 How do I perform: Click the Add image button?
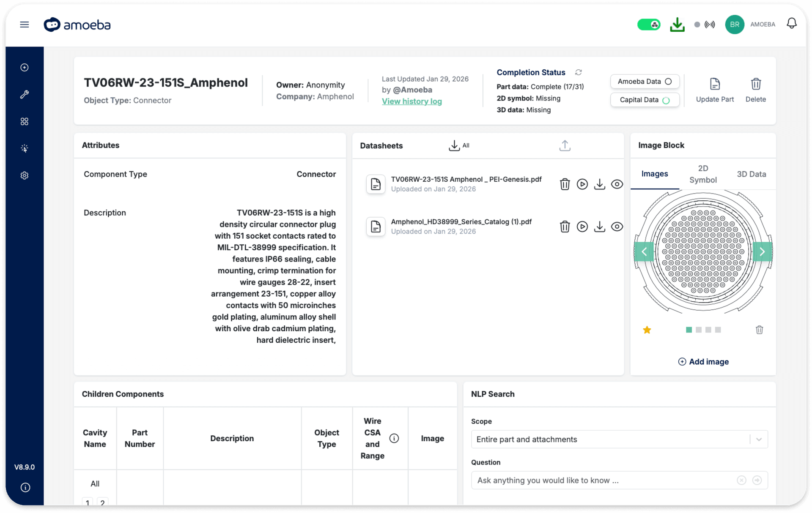(x=703, y=362)
